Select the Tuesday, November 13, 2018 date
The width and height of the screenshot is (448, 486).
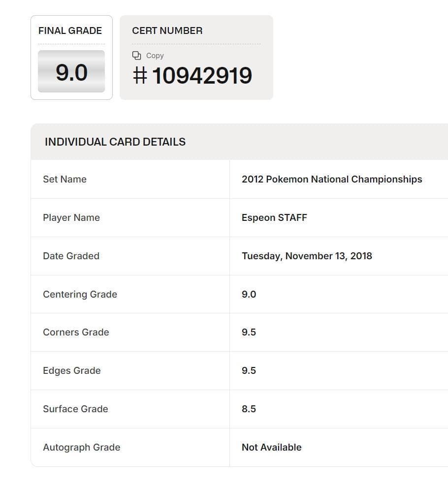tap(307, 256)
